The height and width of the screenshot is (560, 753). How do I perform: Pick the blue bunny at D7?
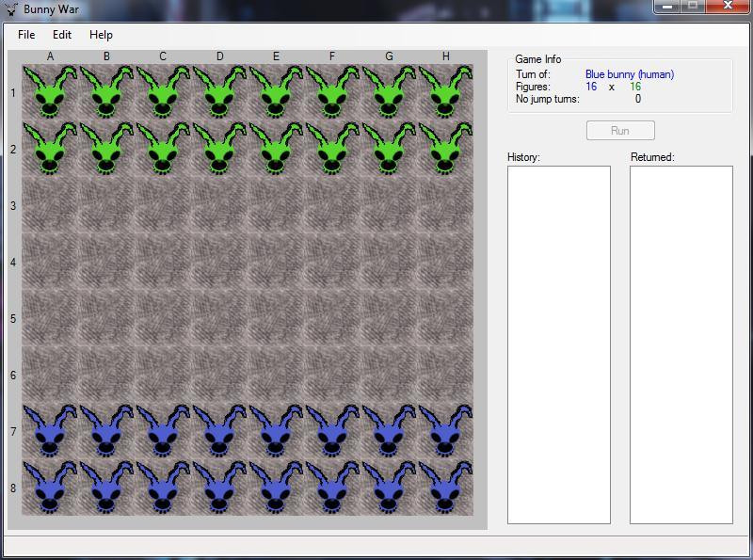(x=219, y=431)
